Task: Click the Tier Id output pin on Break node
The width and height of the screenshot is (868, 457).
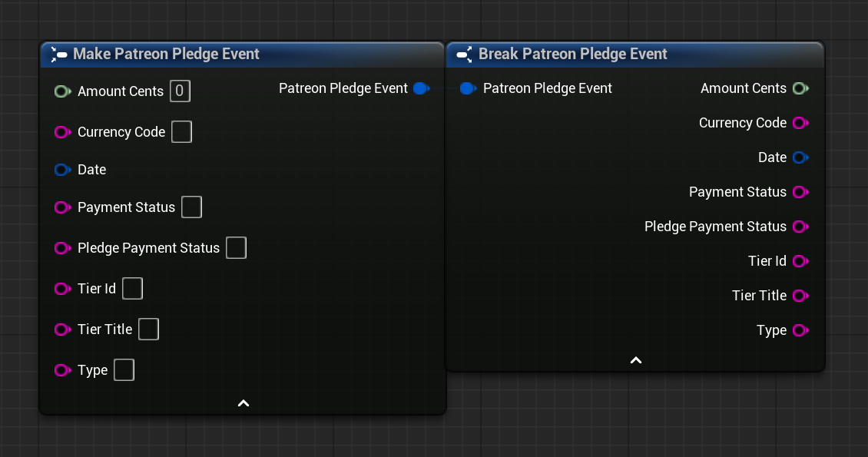Action: point(800,261)
